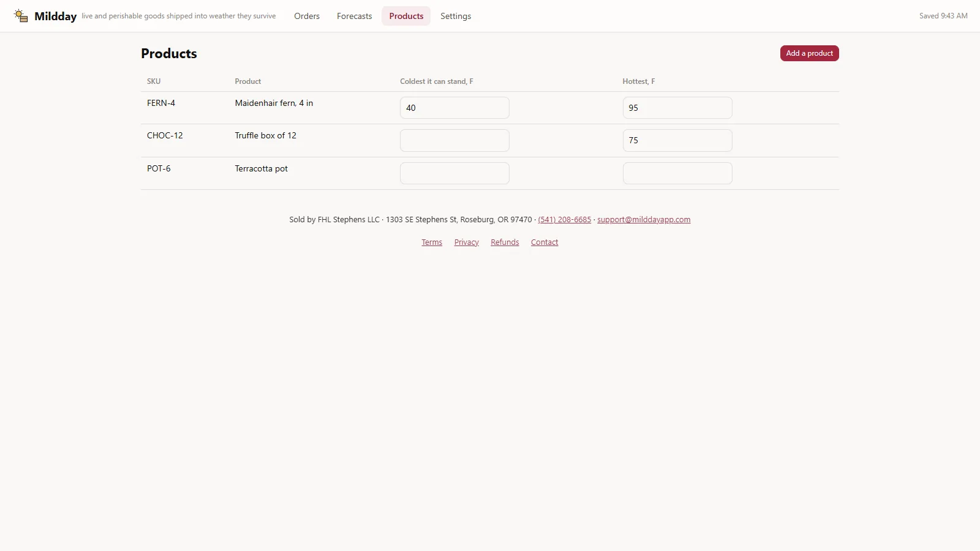Image resolution: width=980 pixels, height=551 pixels.
Task: Open the Orders tab
Action: (x=307, y=16)
